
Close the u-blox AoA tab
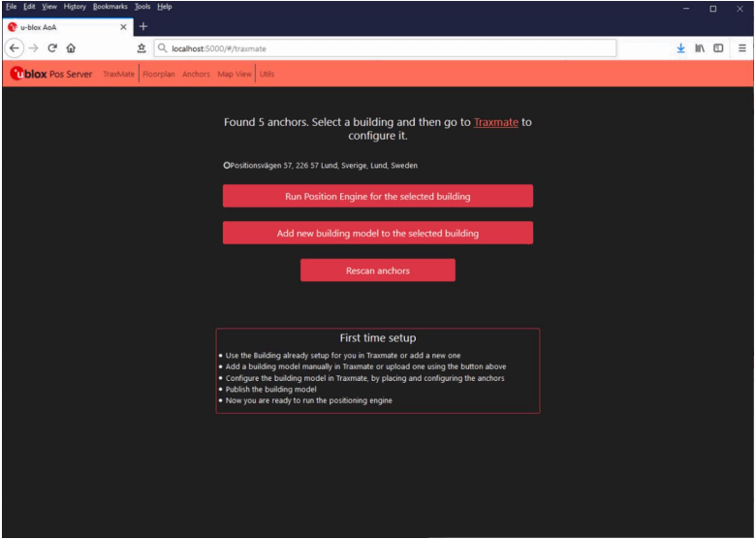123,27
